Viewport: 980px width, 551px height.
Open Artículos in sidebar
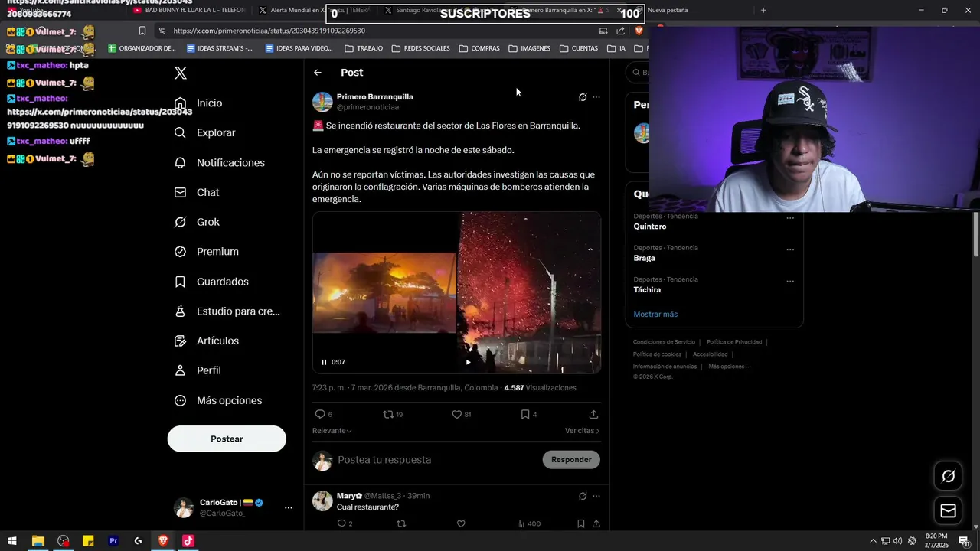207,341
